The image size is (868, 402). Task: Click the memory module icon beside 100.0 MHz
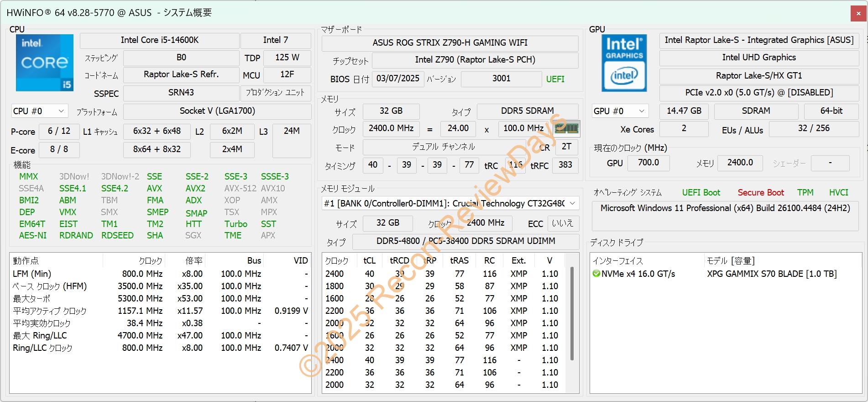567,129
